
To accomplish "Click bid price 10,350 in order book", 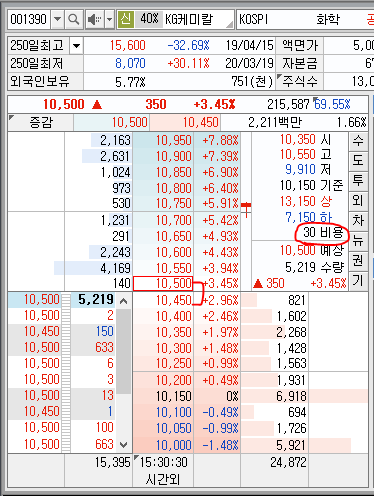I will (x=174, y=332).
